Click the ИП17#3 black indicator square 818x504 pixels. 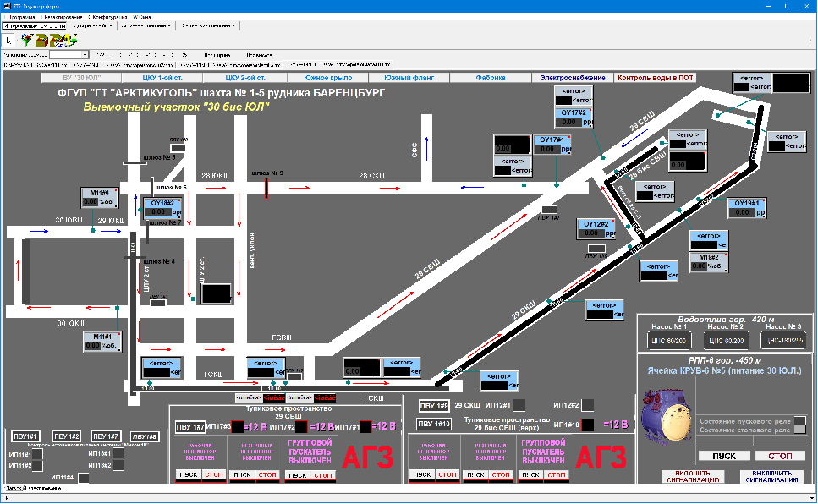tap(238, 427)
